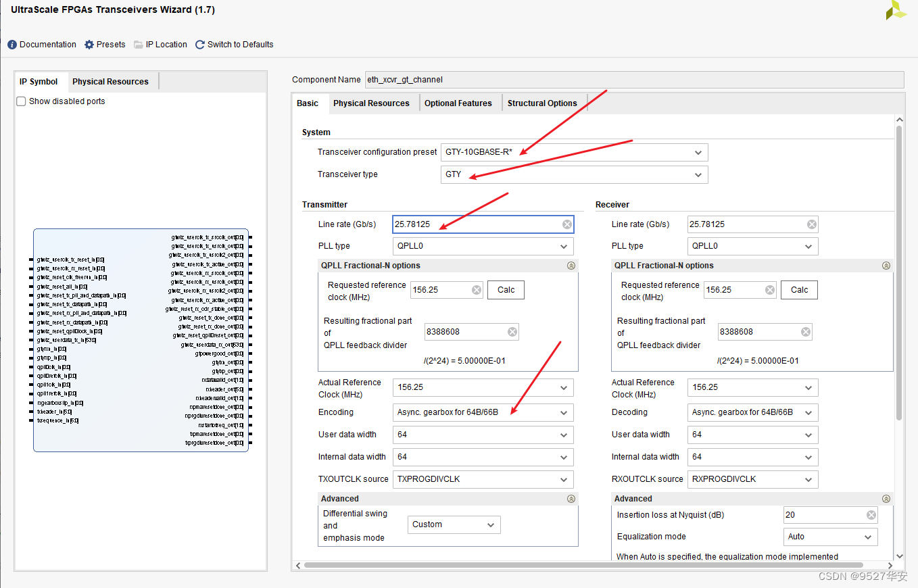Open Receiver PLL type dropdown
This screenshot has height=588, width=918.
click(x=753, y=246)
